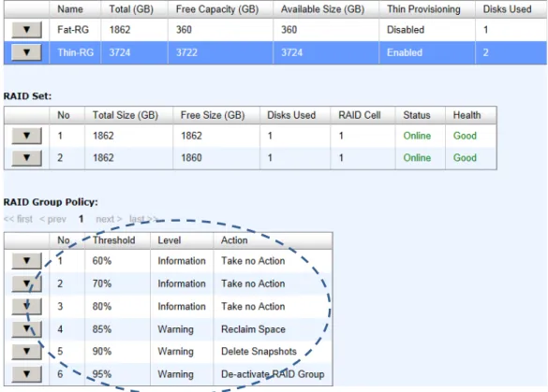The width and height of the screenshot is (548, 392).
Task: Click the Free Size (GB) header in RAID Set
Action: click(213, 115)
